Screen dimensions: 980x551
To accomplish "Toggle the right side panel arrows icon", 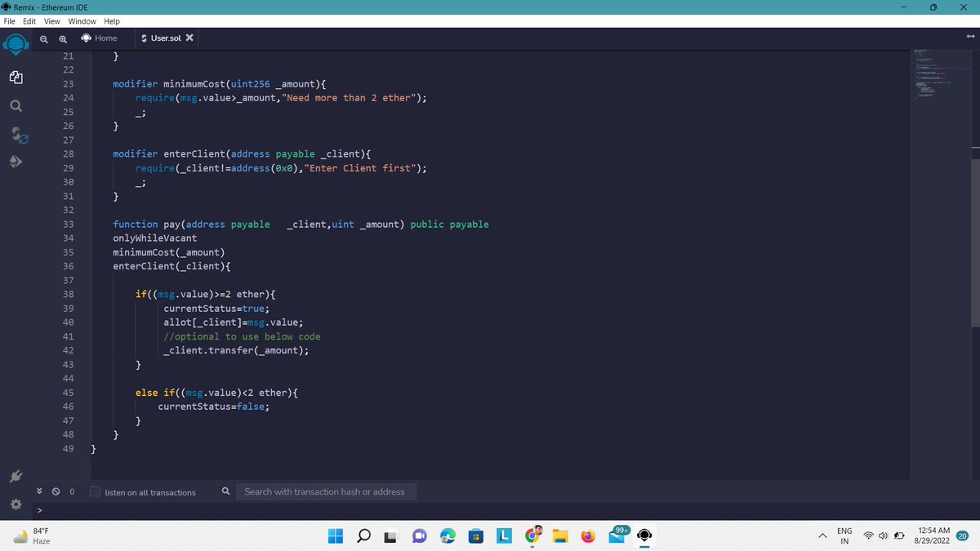I will [969, 36].
